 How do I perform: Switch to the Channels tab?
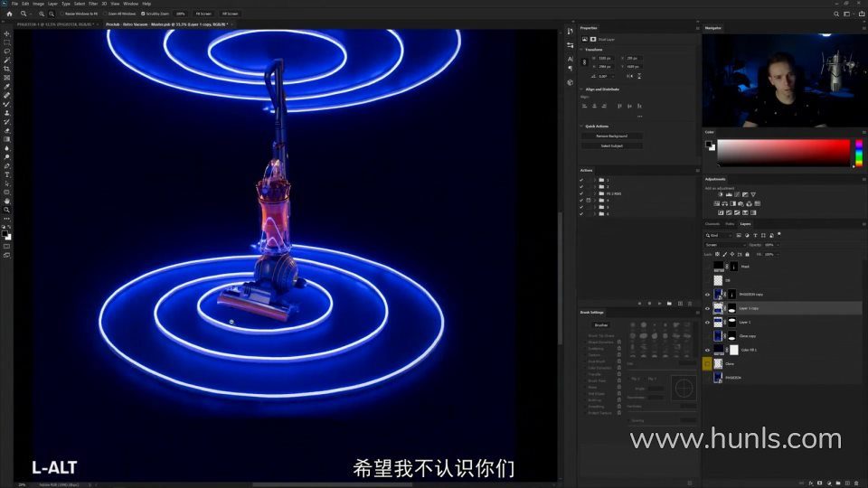coord(712,224)
